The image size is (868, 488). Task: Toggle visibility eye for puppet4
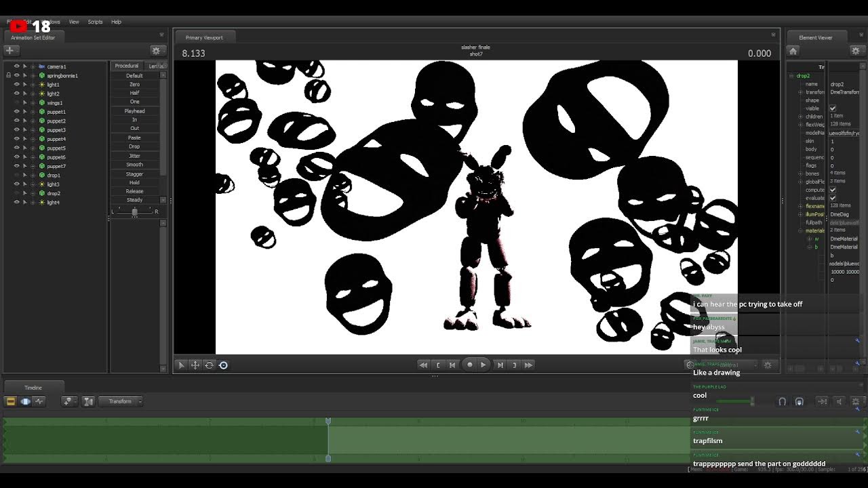[17, 139]
